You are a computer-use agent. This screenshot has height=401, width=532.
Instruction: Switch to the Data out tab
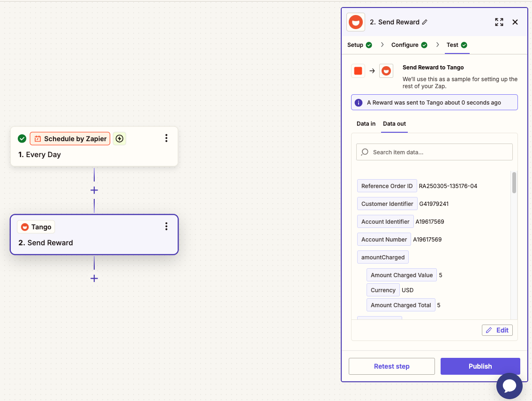(394, 124)
